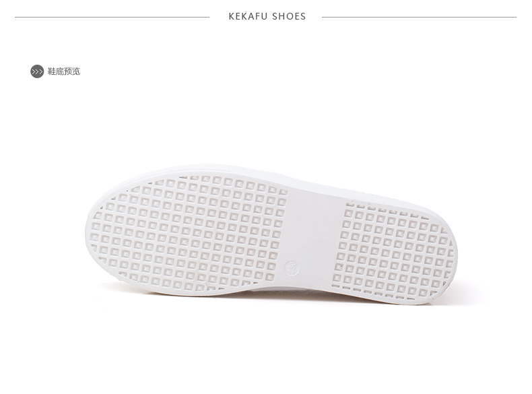This screenshot has height=394, width=532.
Task: Click the word KEKAFU in the header
Action: click(x=248, y=16)
